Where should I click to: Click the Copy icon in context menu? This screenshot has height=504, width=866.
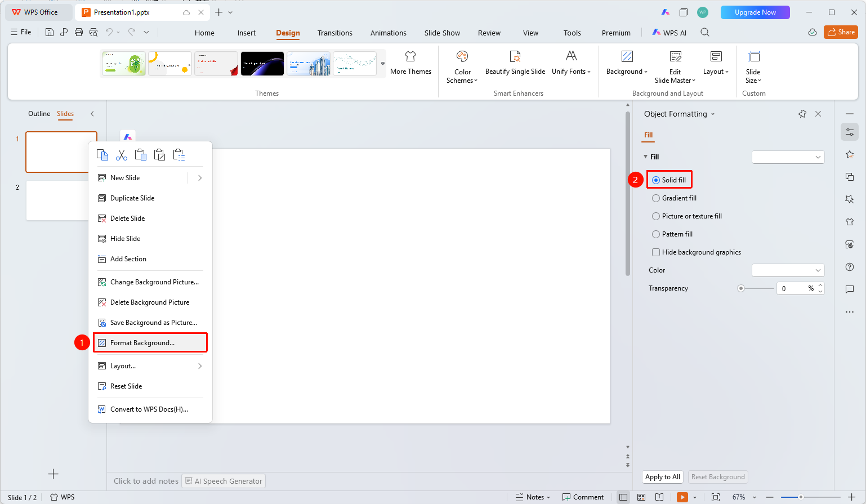[102, 155]
